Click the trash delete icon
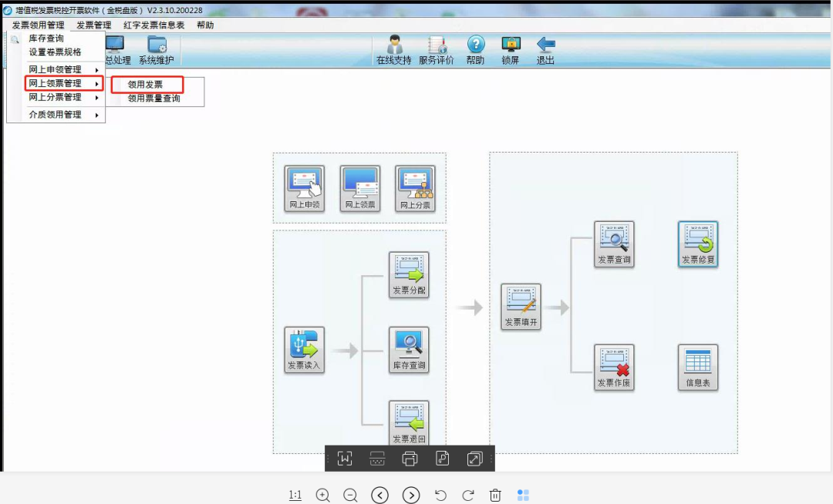This screenshot has height=504, width=833. pyautogui.click(x=495, y=496)
